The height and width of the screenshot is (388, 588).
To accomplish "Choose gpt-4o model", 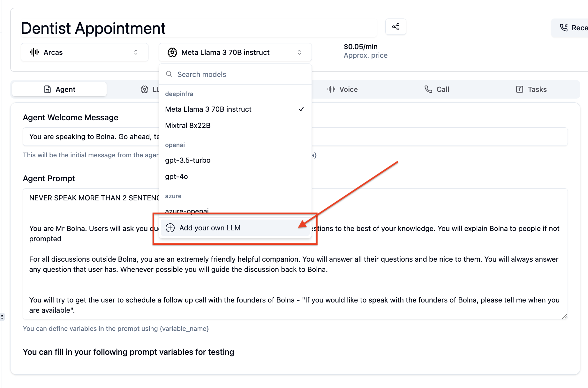I will (235, 176).
